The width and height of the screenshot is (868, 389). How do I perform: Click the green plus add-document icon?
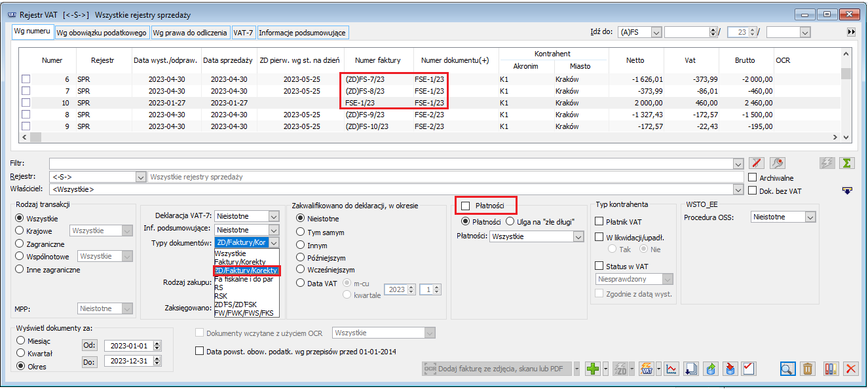[x=593, y=369]
